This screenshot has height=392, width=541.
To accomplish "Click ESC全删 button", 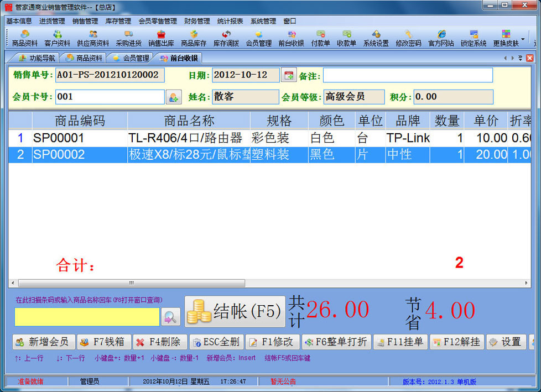I will pyautogui.click(x=216, y=342).
